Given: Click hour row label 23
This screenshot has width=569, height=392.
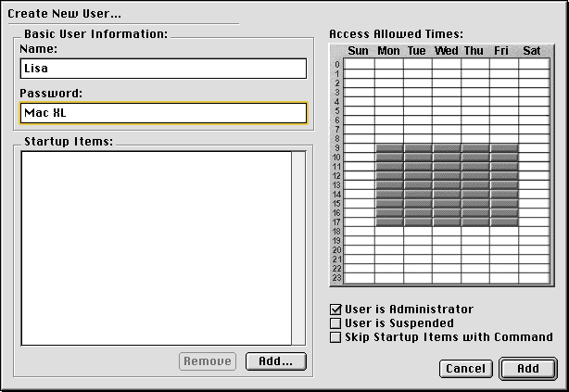Looking at the screenshot, I should [336, 278].
